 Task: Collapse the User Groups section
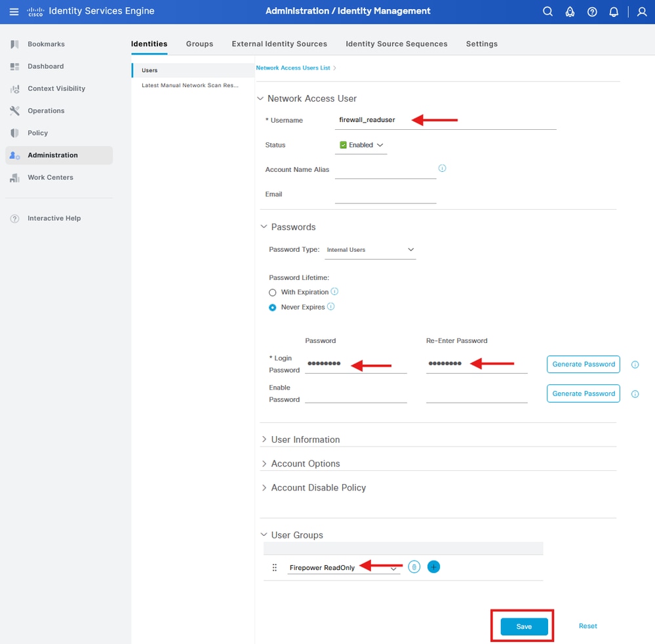tap(264, 534)
